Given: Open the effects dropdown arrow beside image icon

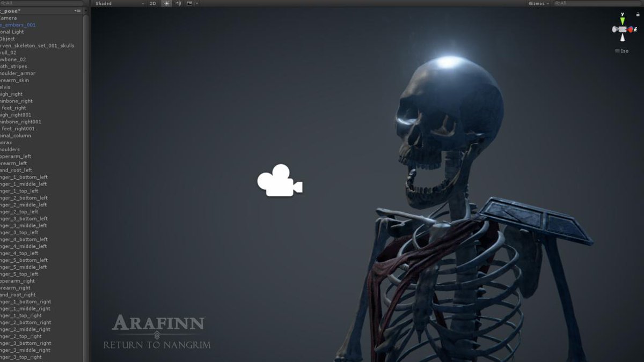Looking at the screenshot, I should (x=196, y=3).
